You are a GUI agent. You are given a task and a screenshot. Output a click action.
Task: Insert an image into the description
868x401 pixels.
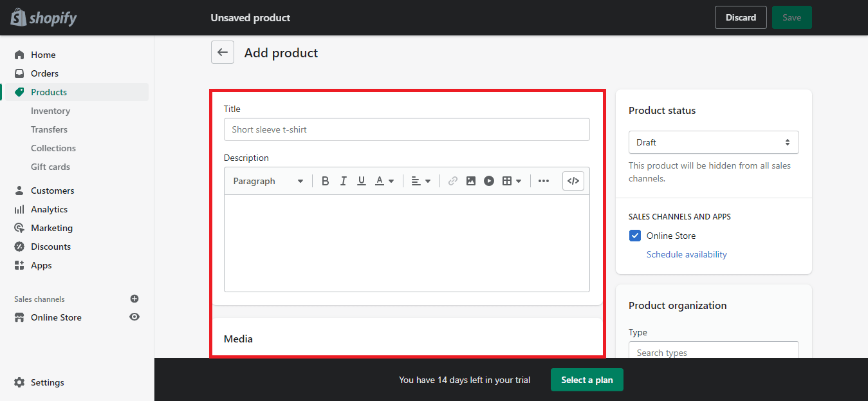click(471, 181)
